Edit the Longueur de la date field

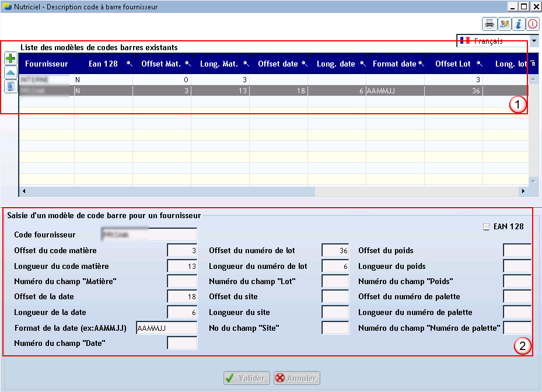coord(182,312)
